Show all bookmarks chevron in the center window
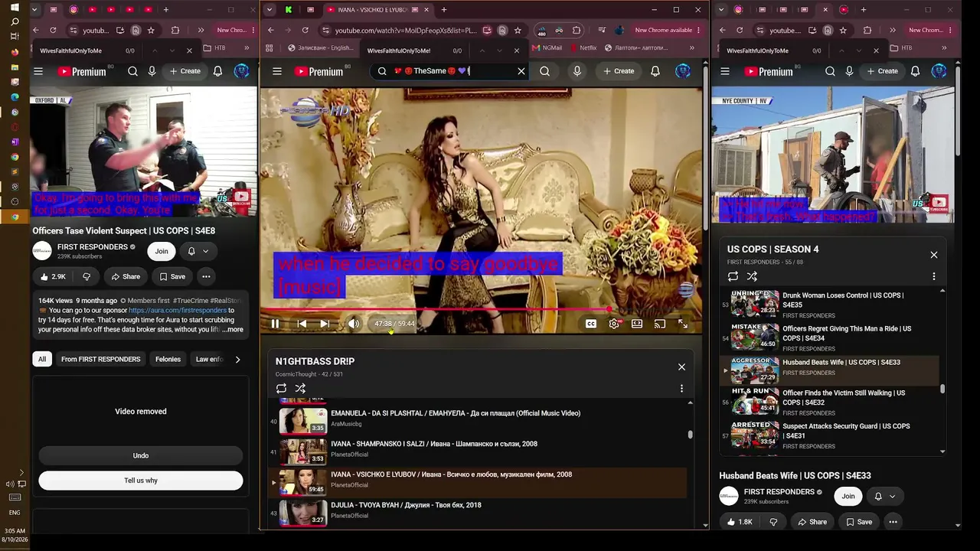The width and height of the screenshot is (980, 551). click(x=692, y=47)
